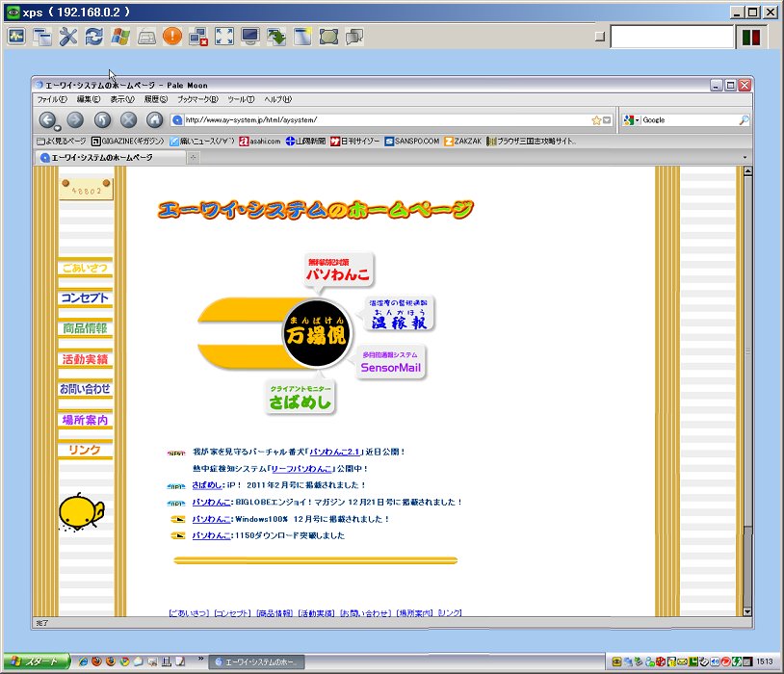784x674 pixels.
Task: Click Pale Moon's stop loading button
Action: [128, 120]
